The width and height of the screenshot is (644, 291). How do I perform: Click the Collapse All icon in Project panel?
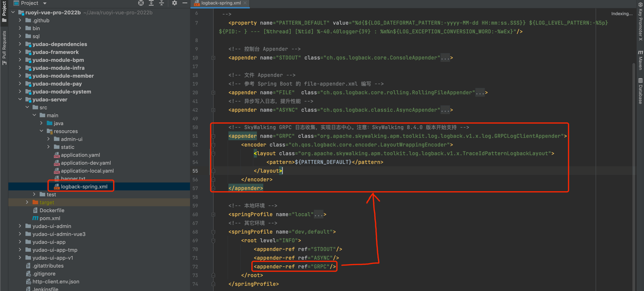pyautogui.click(x=161, y=3)
